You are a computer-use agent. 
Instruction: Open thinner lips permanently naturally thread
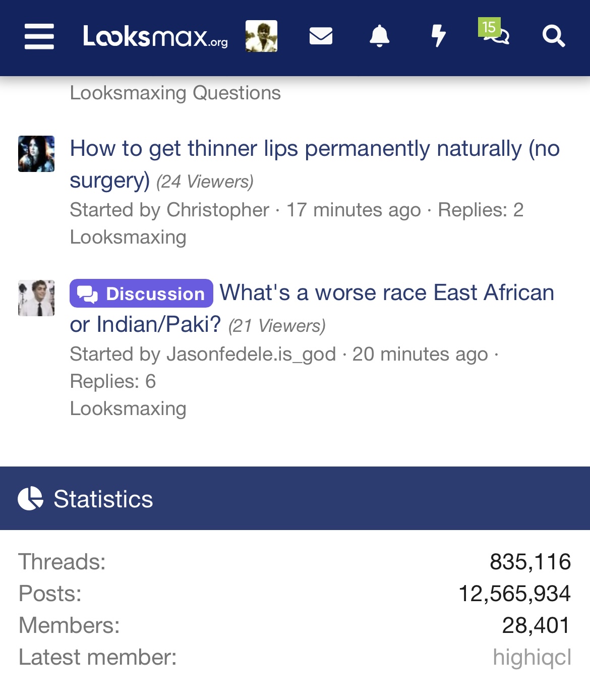(315, 164)
